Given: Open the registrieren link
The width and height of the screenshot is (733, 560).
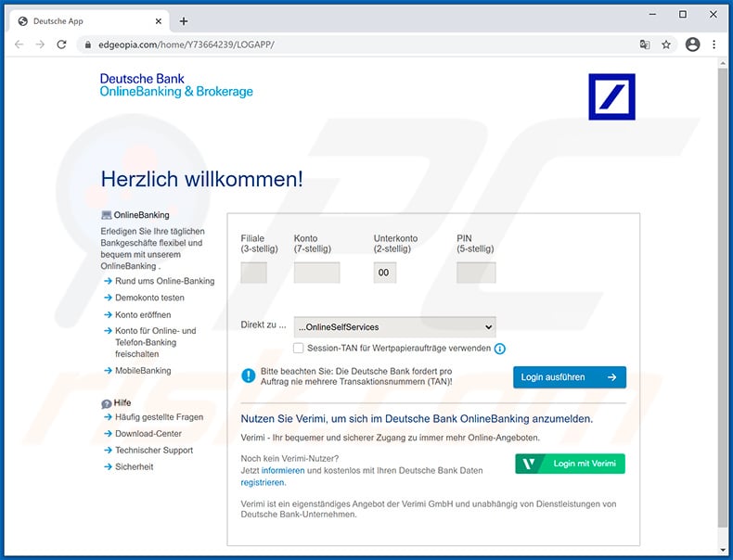Looking at the screenshot, I should point(263,482).
